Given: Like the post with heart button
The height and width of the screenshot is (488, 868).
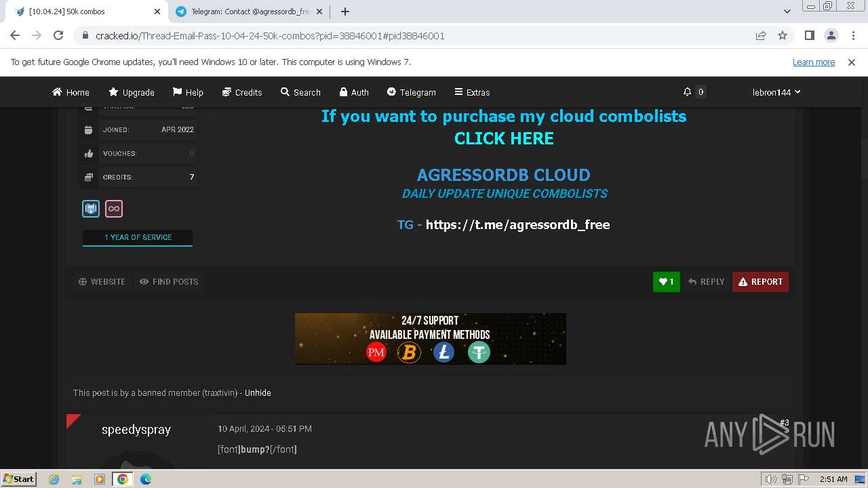Looking at the screenshot, I should pyautogui.click(x=667, y=282).
